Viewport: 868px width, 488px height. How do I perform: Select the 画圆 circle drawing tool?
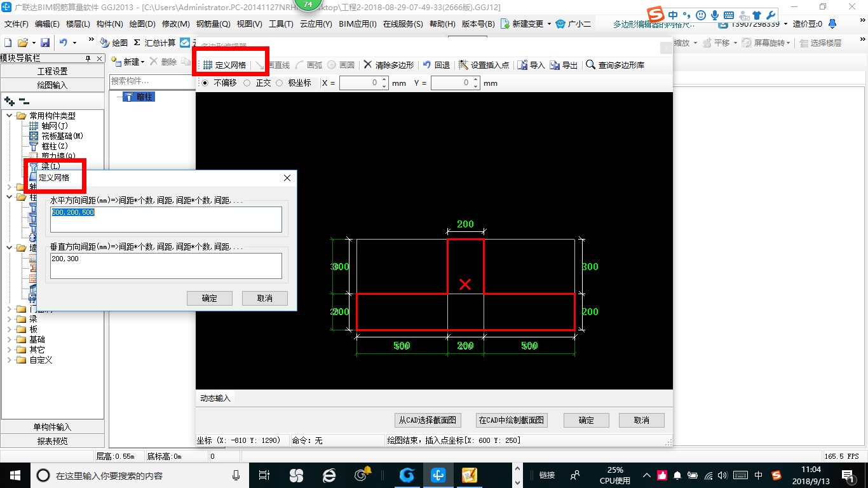(341, 65)
